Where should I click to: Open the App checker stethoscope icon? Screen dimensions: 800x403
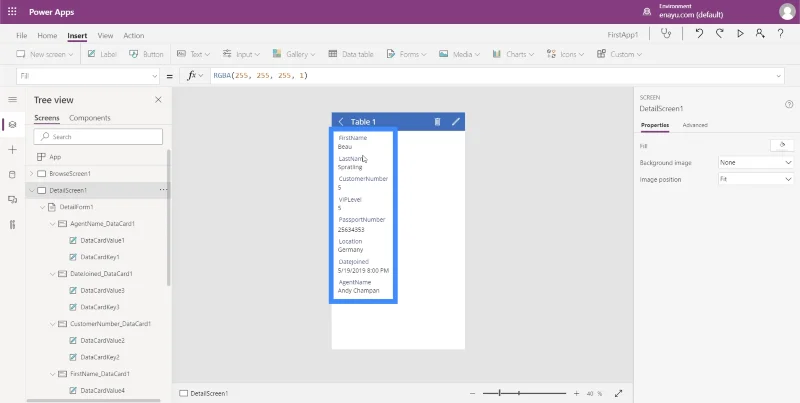point(666,34)
